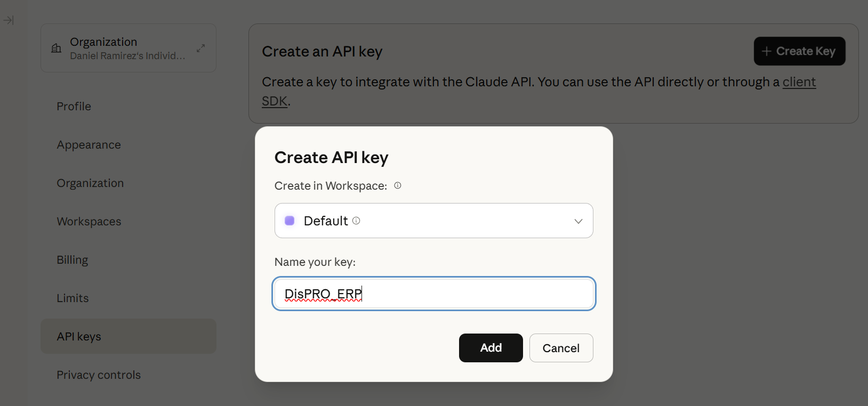Click the purple Default workspace color swatch
Screen dimensions: 868x406
pyautogui.click(x=290, y=221)
